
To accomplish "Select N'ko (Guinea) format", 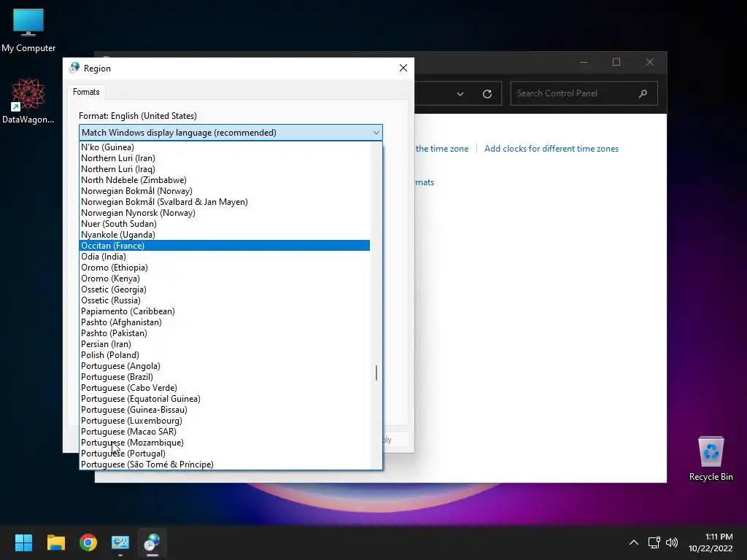I will point(225,147).
